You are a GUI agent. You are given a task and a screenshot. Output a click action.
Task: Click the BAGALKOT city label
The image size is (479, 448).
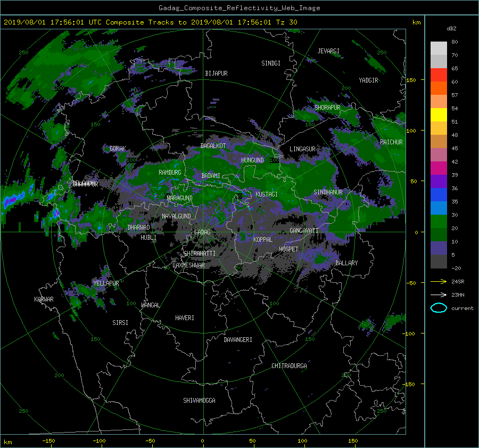tap(213, 146)
